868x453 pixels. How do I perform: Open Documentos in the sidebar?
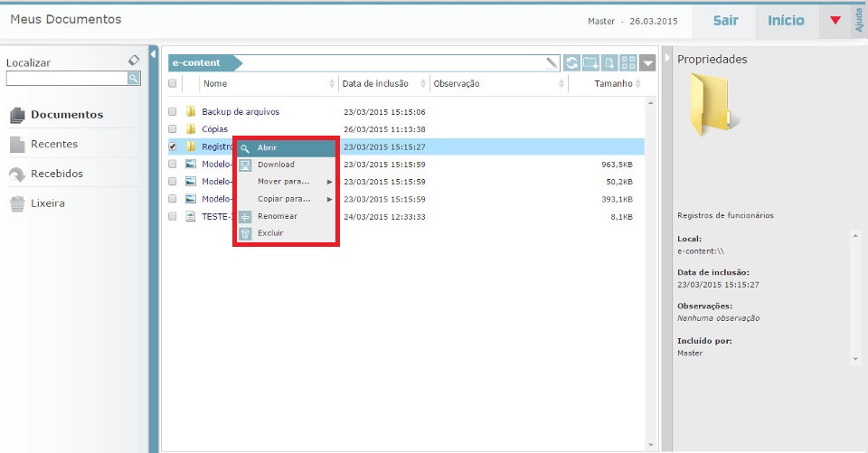coord(67,115)
